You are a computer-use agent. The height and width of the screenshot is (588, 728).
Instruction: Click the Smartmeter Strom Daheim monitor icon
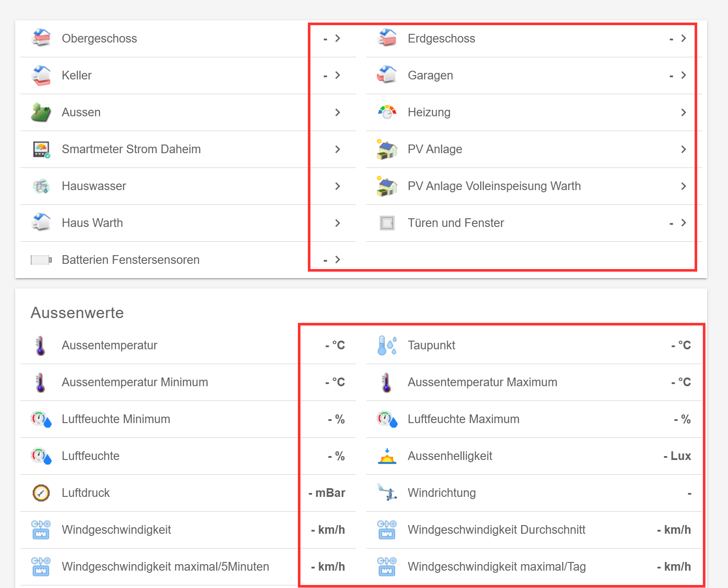coord(41,149)
